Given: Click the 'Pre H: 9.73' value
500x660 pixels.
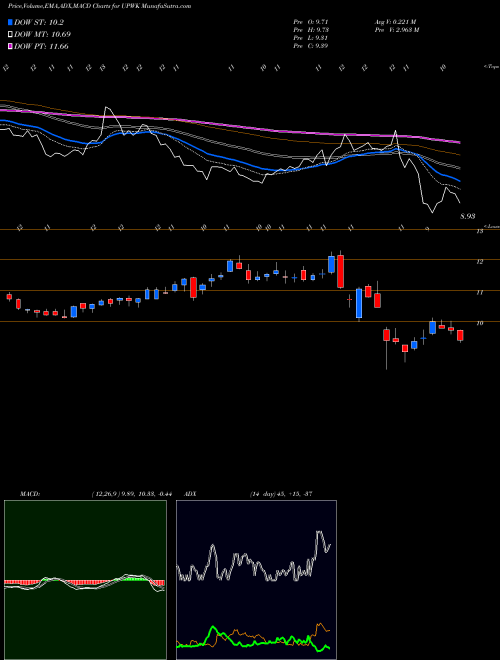Looking at the screenshot, I should [311, 30].
